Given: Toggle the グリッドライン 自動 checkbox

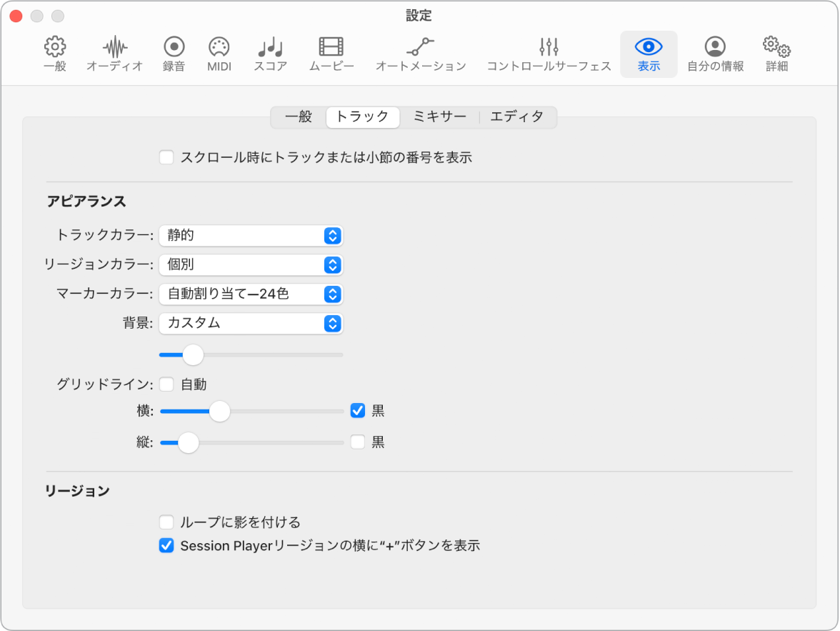Looking at the screenshot, I should (166, 384).
